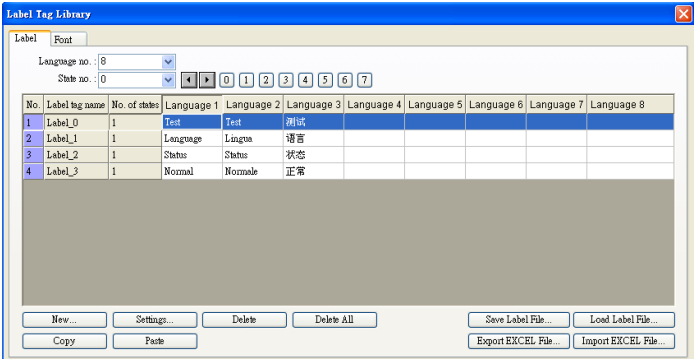
Task: Select row number 2 header
Action: tap(33, 139)
